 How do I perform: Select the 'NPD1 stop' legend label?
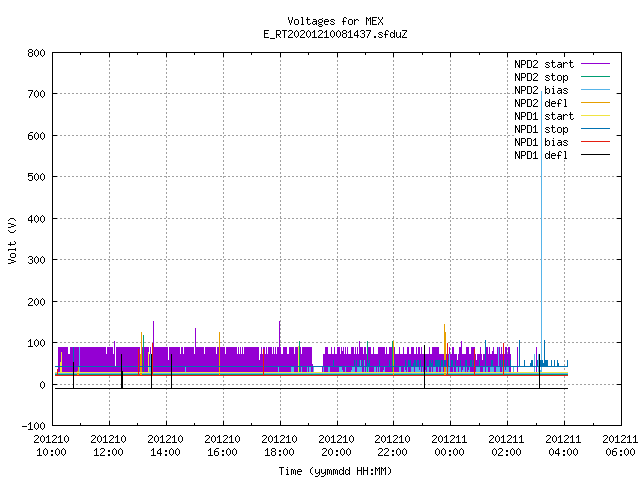click(x=541, y=129)
